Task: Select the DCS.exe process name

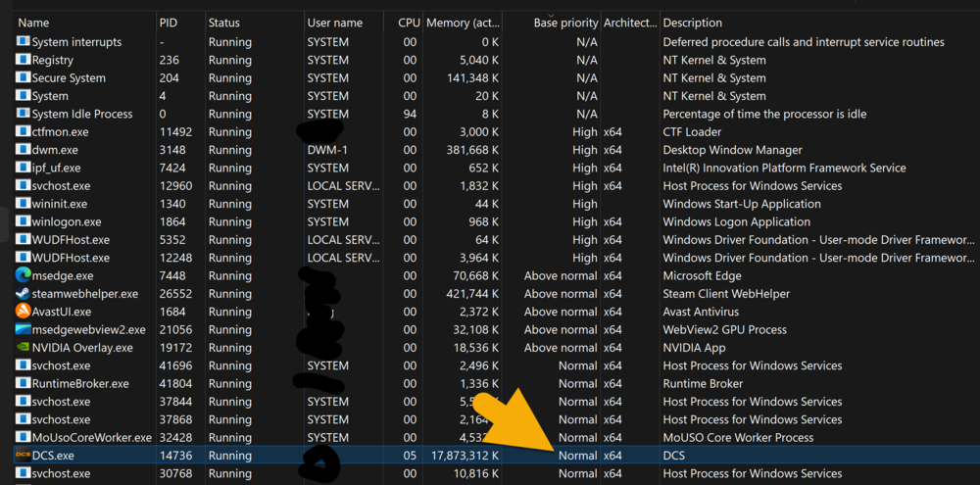Action: 53,456
